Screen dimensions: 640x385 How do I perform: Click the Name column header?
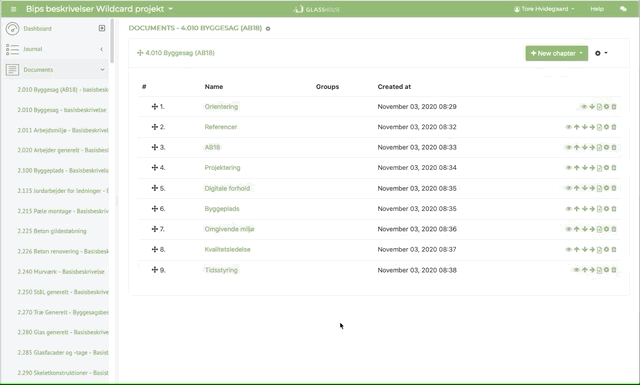[214, 87]
